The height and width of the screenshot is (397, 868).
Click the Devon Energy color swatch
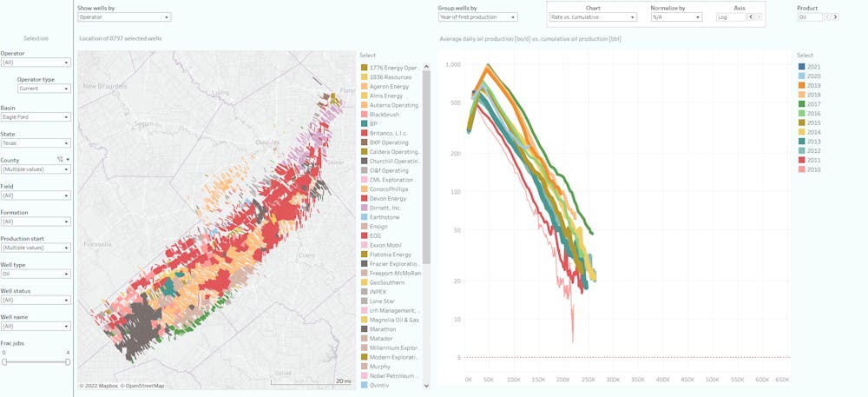[365, 198]
